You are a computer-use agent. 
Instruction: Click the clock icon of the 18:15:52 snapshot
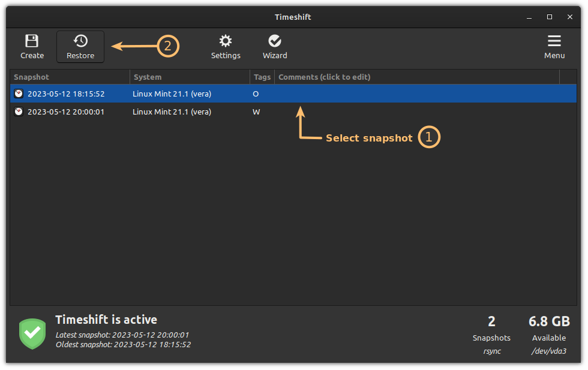19,94
